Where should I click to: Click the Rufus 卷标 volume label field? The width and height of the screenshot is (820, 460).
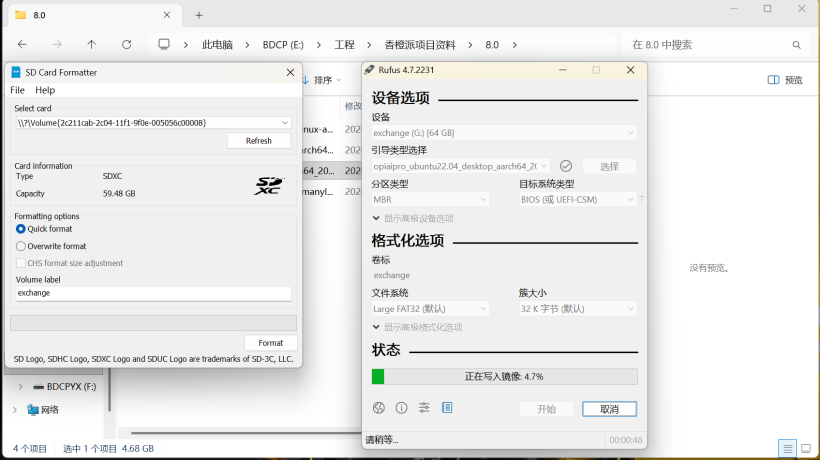tap(504, 275)
